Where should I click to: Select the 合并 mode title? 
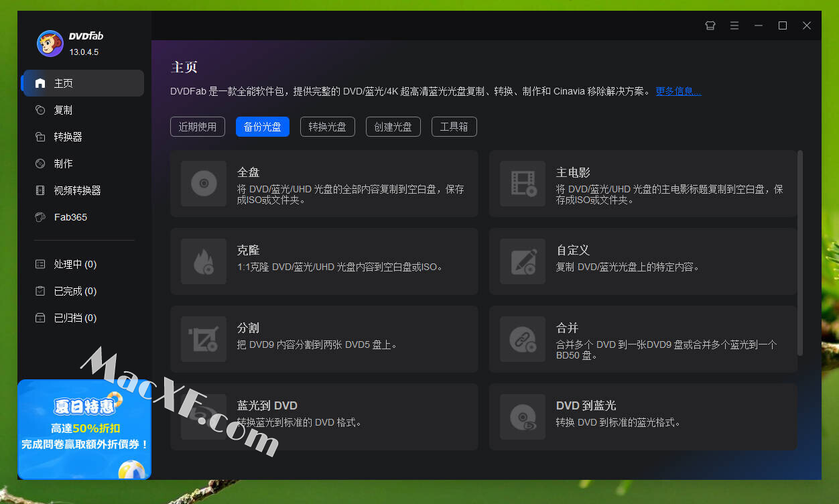[x=567, y=328]
